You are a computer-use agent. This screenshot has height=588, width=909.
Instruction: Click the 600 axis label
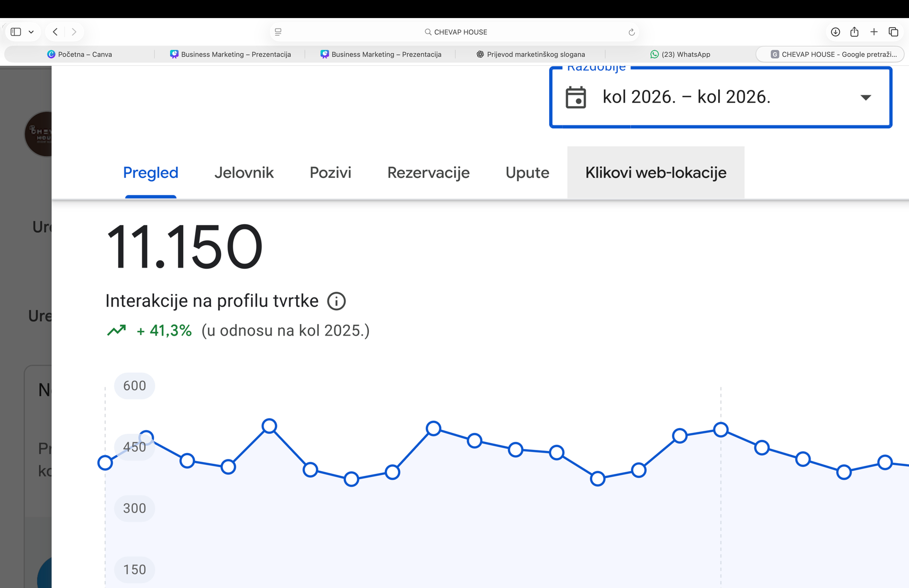134,386
